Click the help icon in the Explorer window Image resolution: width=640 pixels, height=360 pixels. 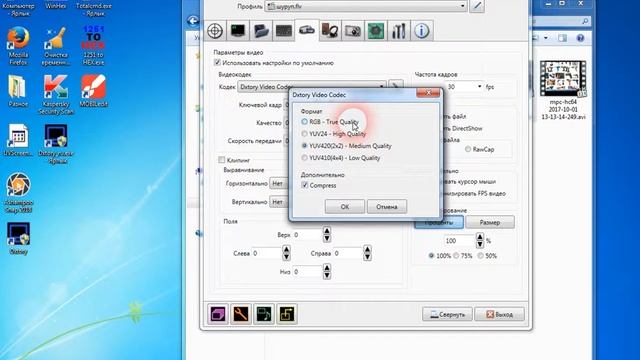click(x=580, y=38)
